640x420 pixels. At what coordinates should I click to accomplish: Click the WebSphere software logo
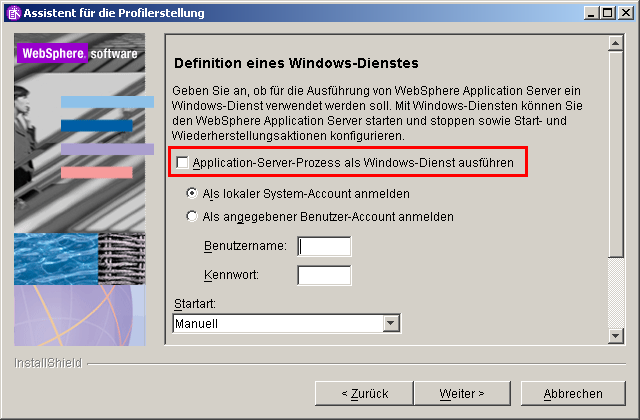(x=80, y=53)
